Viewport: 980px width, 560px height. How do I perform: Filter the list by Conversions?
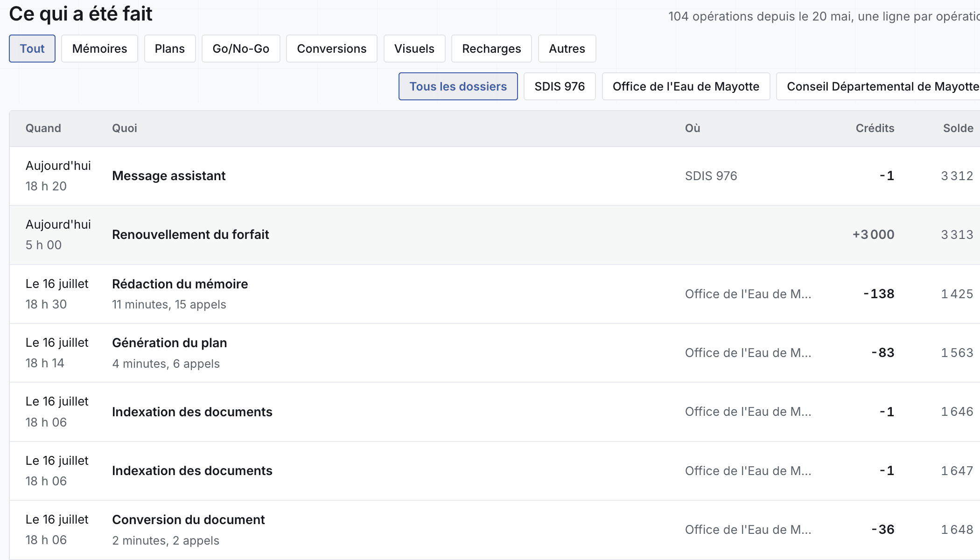(332, 49)
